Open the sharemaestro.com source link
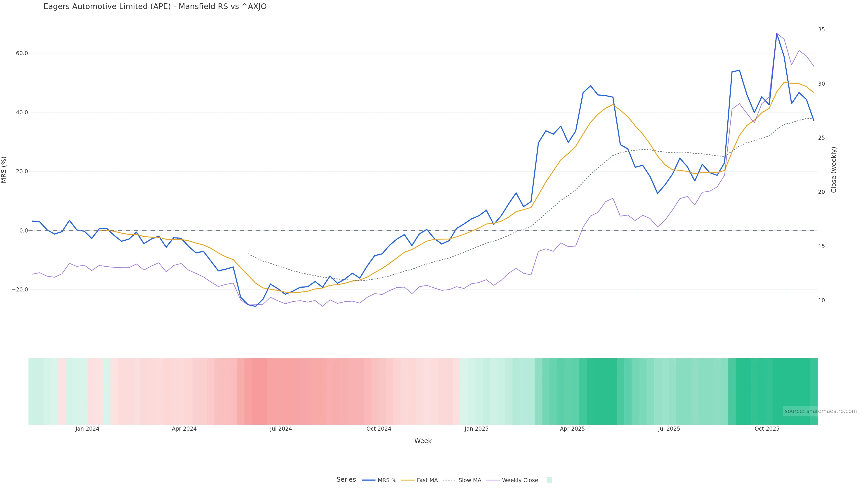Image resolution: width=868 pixels, height=488 pixels. tap(821, 411)
